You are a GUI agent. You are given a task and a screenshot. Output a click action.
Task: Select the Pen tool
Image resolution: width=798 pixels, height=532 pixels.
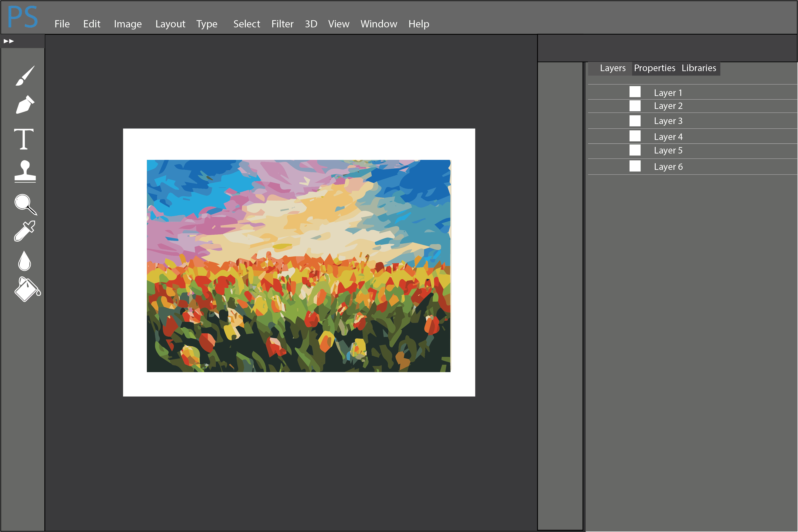coord(25,104)
